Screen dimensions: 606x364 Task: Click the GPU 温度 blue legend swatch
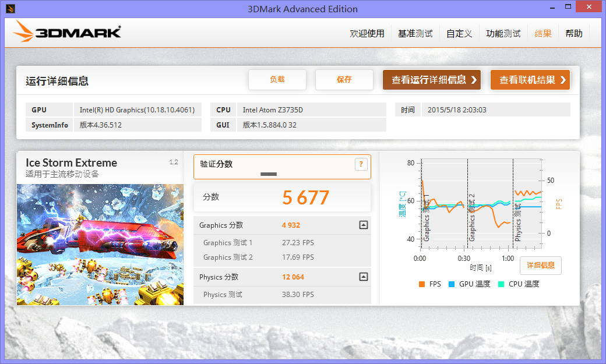click(452, 284)
